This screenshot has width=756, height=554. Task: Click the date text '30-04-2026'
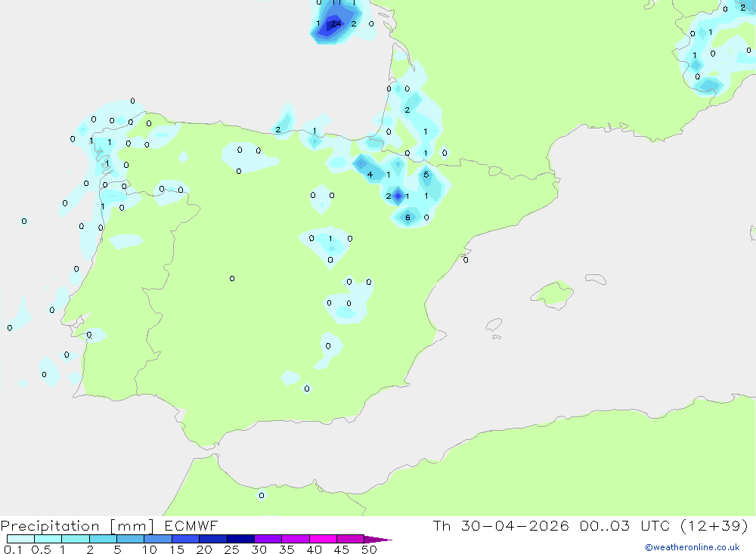(515, 525)
